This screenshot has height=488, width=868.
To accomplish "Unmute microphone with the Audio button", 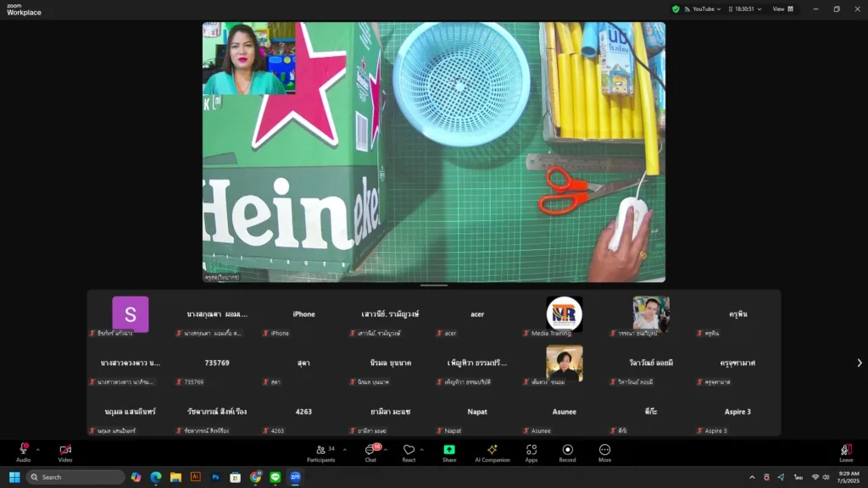I will [23, 450].
